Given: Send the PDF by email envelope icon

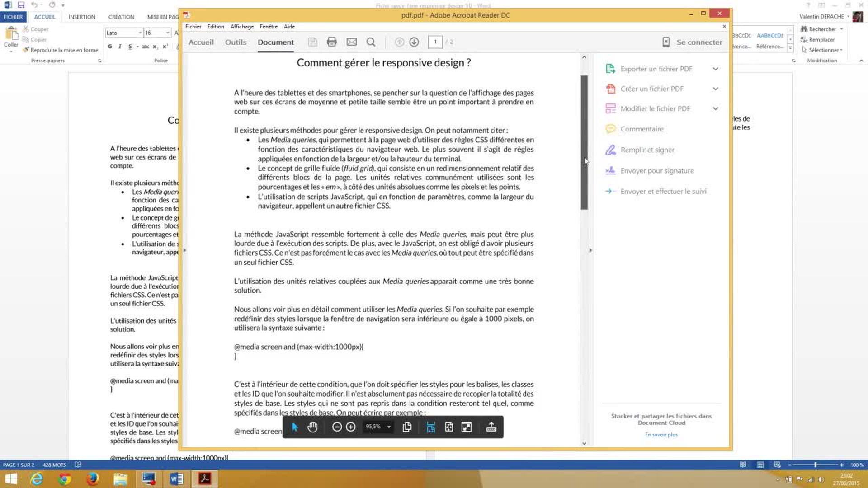Looking at the screenshot, I should 352,42.
